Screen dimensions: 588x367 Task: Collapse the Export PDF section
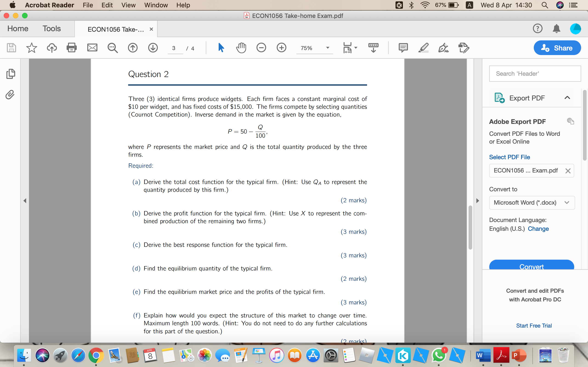pyautogui.click(x=567, y=97)
